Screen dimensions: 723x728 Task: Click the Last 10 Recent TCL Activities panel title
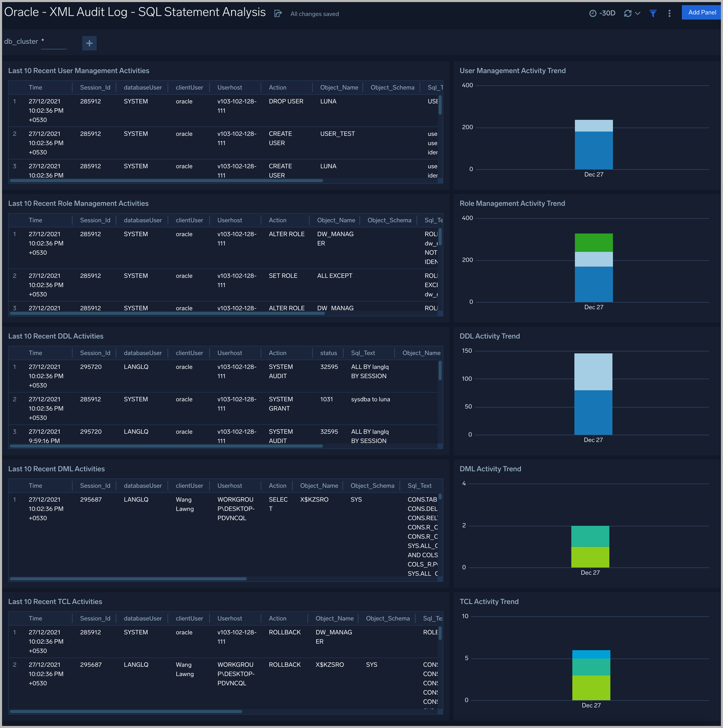(55, 602)
